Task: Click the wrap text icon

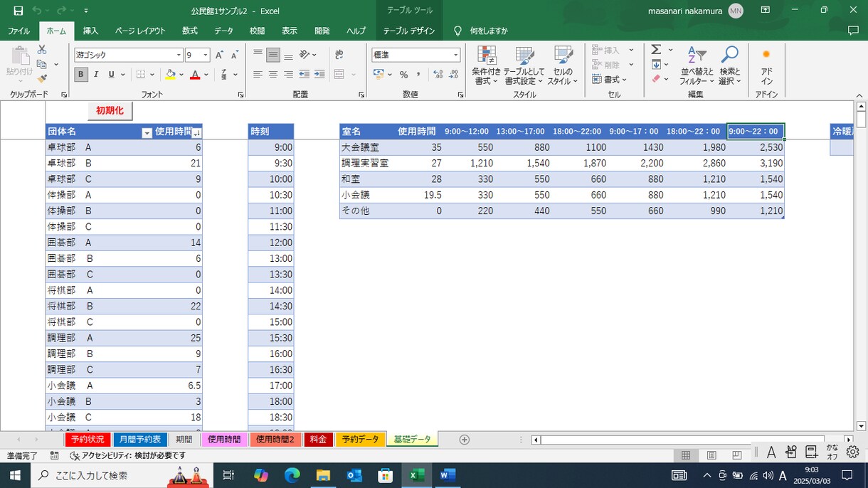Action: click(x=339, y=55)
